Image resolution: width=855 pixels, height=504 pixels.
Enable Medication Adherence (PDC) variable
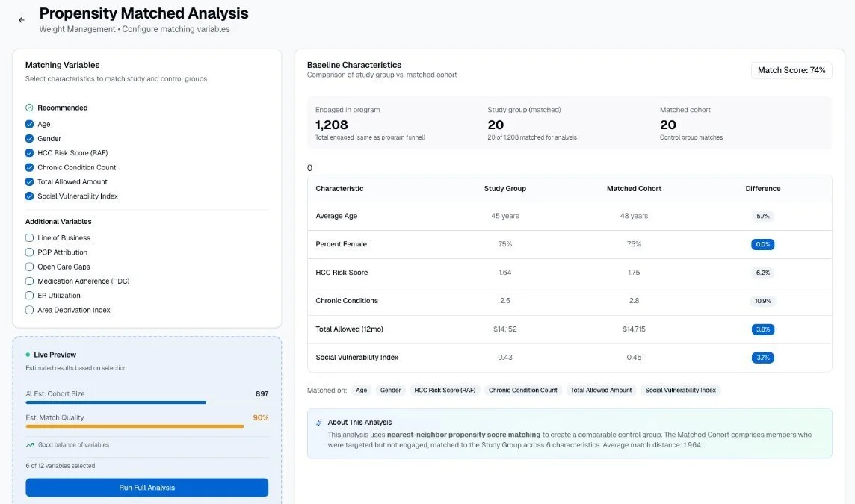pyautogui.click(x=28, y=281)
